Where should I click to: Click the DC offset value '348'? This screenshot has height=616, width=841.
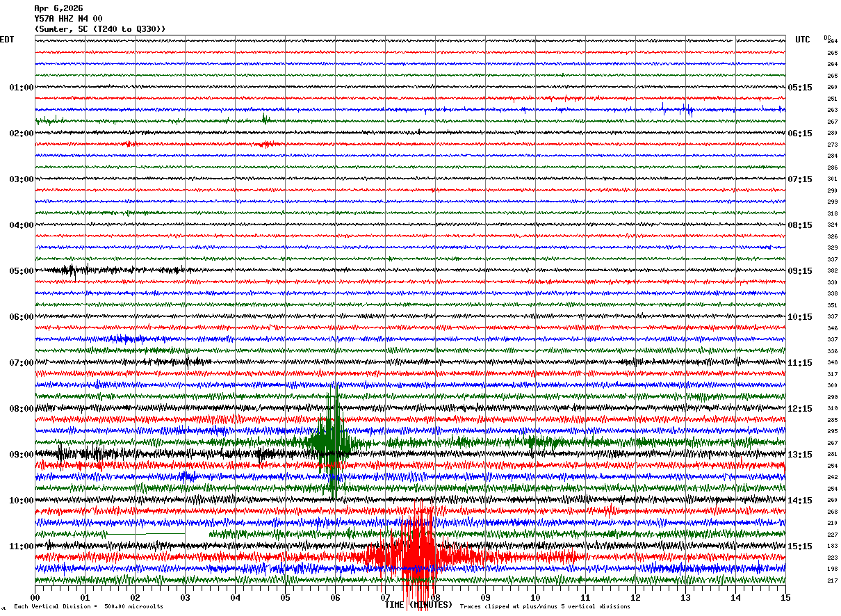(x=832, y=363)
